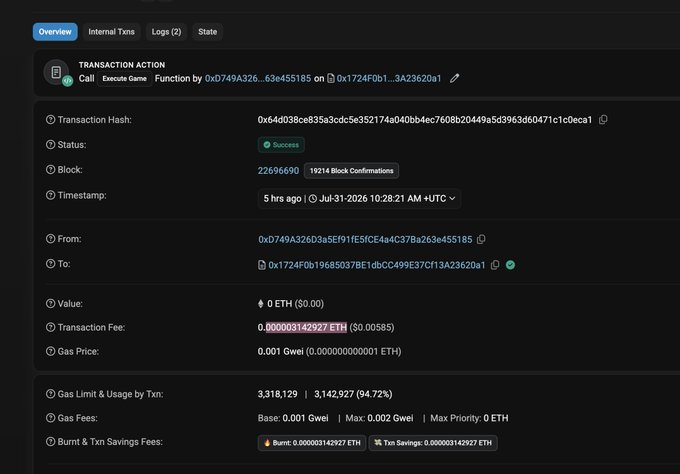Click the contract file icon before the To address
The height and width of the screenshot is (474, 680).
click(x=262, y=265)
